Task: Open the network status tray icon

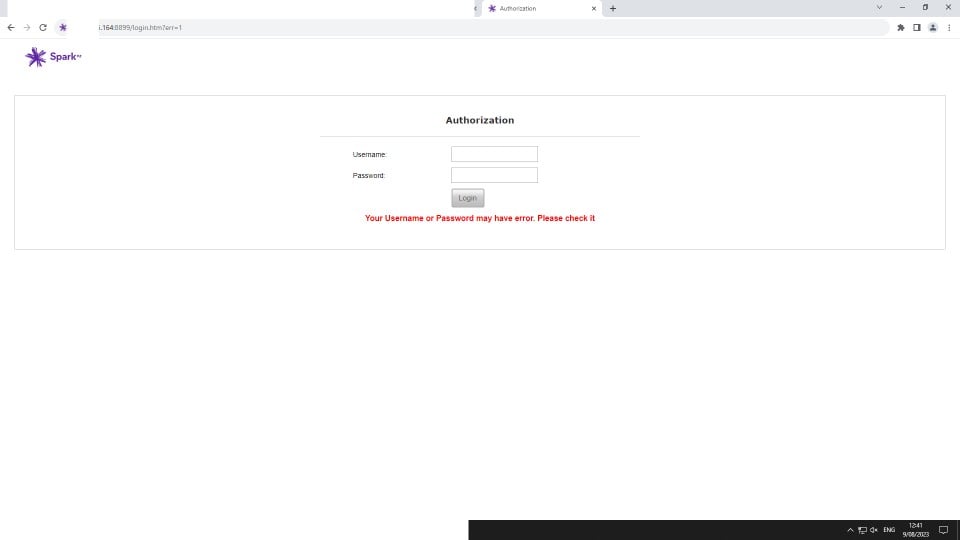Action: (862, 530)
